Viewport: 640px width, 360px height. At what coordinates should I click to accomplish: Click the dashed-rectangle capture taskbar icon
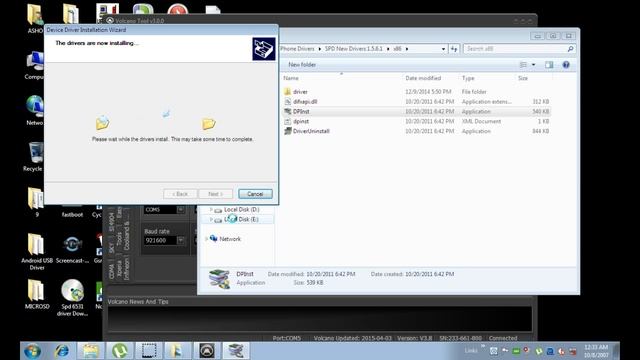149,351
